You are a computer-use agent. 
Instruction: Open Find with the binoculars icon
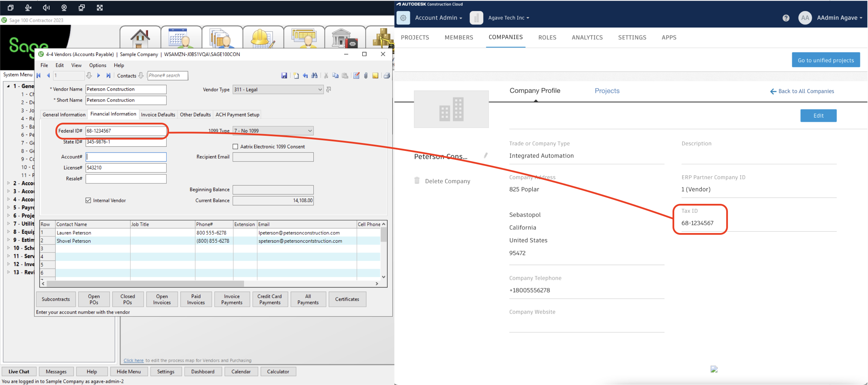point(315,76)
